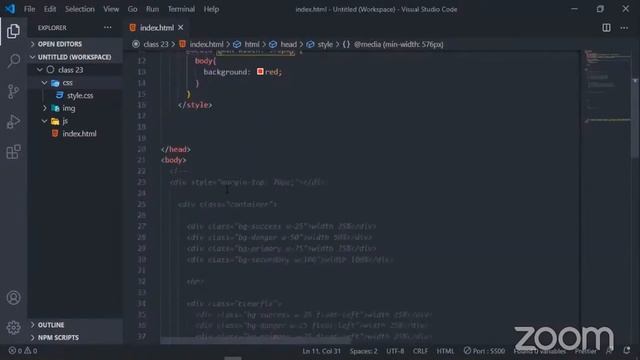This screenshot has width=640, height=360.
Task: Click index.html breadcrumb
Action: pyautogui.click(x=206, y=44)
